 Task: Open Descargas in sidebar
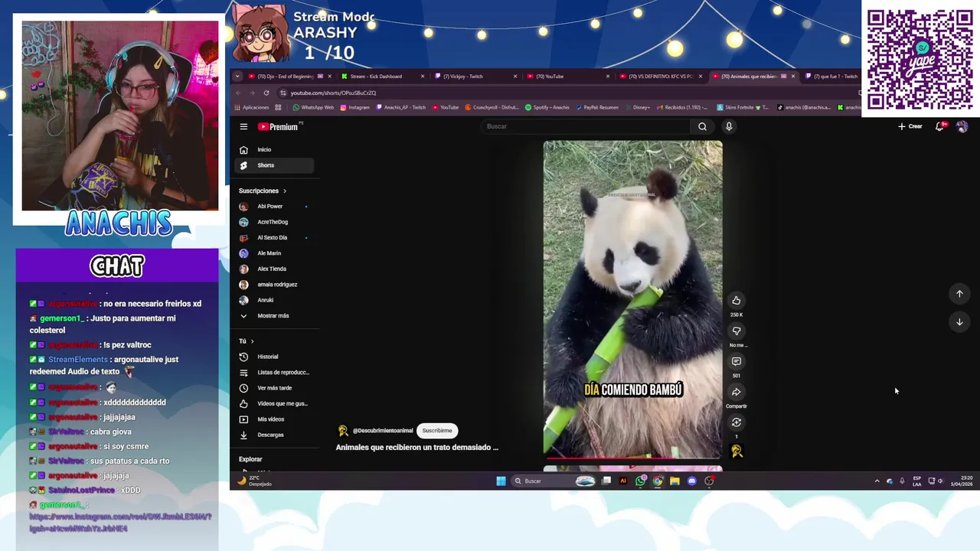[274, 435]
